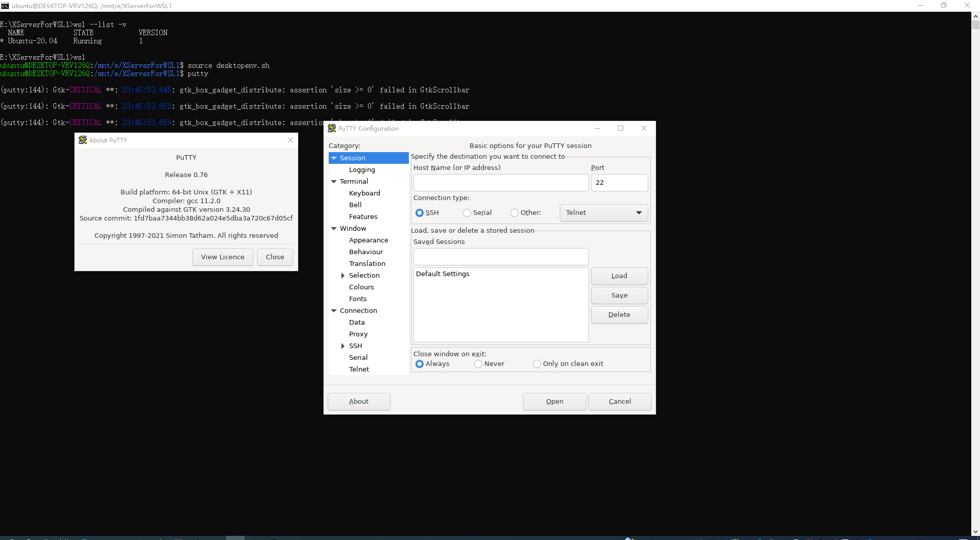This screenshot has height=540, width=980.
Task: Restore down the terminal window
Action: click(944, 6)
